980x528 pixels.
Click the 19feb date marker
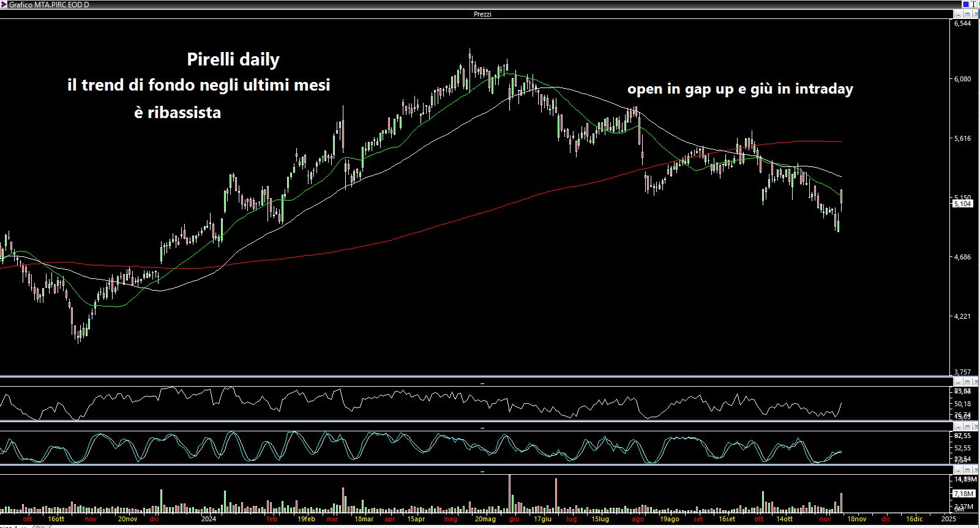pos(306,519)
